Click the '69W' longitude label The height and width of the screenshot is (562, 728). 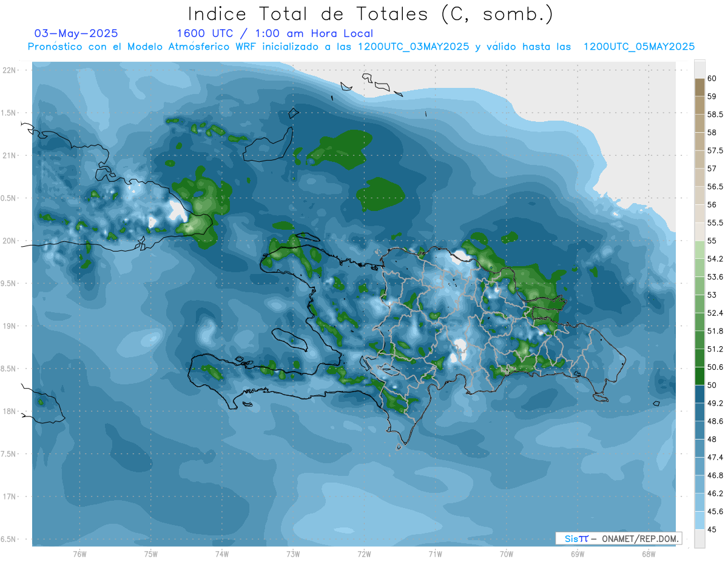pos(578,554)
